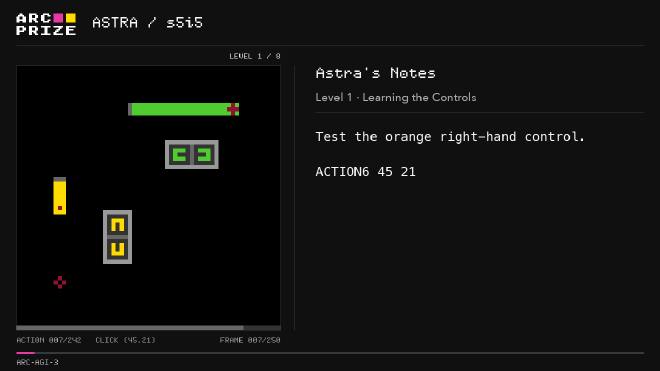The width and height of the screenshot is (660, 371).
Task: Click the "ACTION 007/242" status
Action: pyautogui.click(x=49, y=340)
